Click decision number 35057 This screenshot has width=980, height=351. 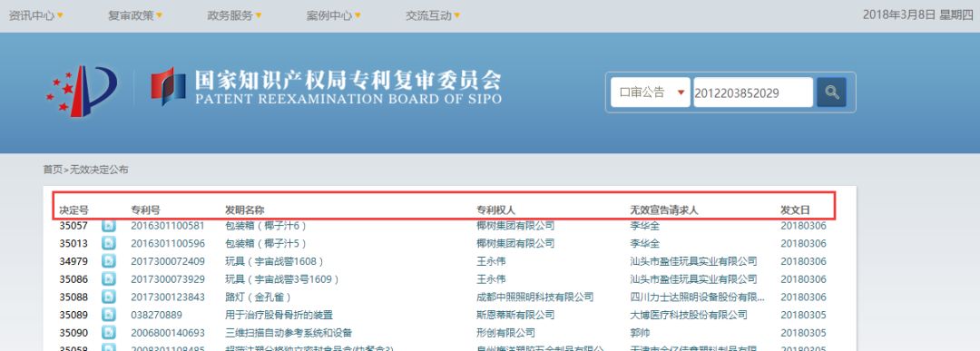73,226
